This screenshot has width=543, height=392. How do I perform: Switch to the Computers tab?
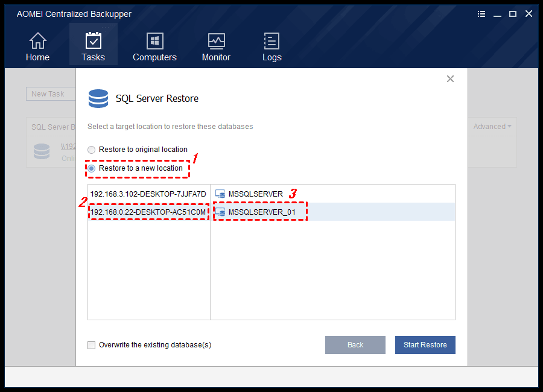[154, 45]
